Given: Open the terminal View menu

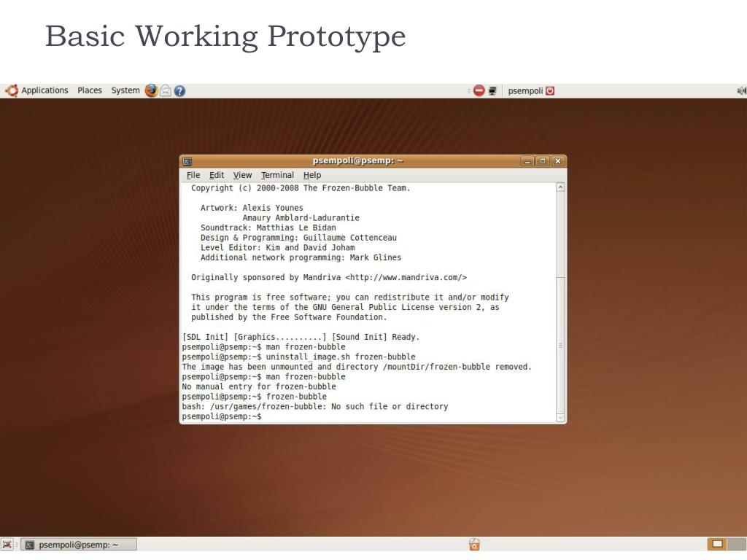Looking at the screenshot, I should pyautogui.click(x=242, y=175).
